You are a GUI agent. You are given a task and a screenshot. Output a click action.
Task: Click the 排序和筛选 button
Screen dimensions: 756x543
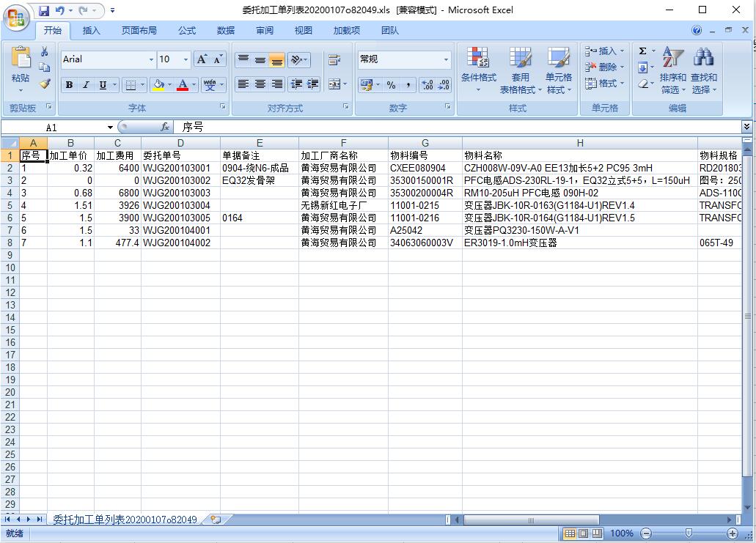tap(672, 70)
